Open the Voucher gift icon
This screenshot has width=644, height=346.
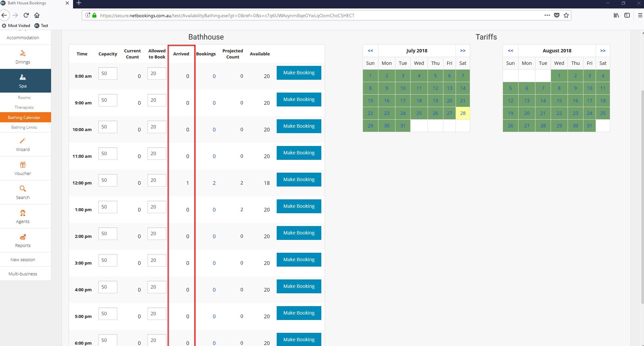(23, 165)
